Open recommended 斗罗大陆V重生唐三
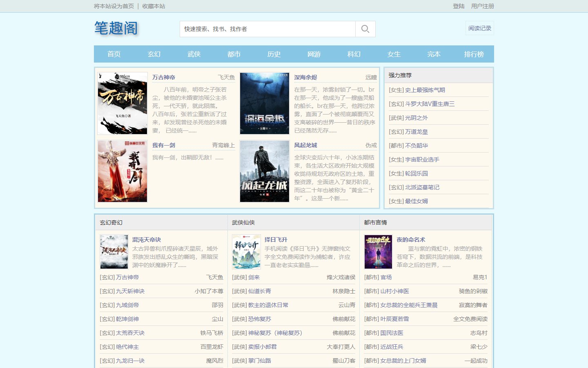The width and height of the screenshot is (588, 368). 430,104
